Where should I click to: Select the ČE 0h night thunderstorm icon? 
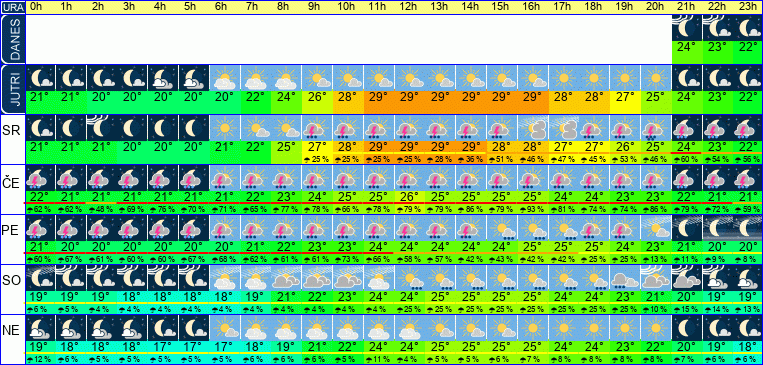click(x=40, y=178)
